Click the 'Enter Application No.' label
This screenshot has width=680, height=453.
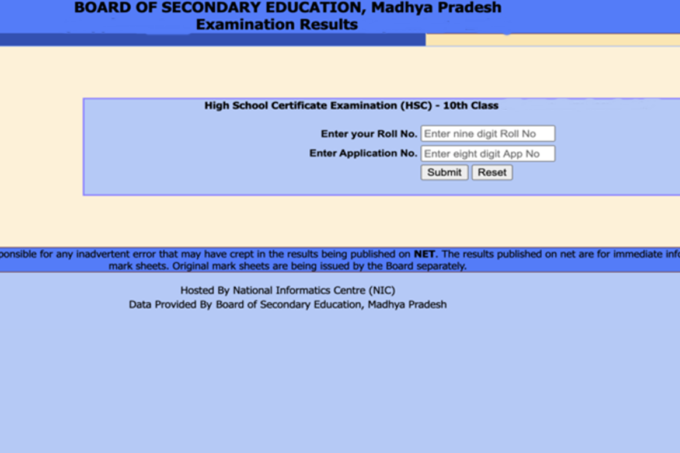point(363,154)
